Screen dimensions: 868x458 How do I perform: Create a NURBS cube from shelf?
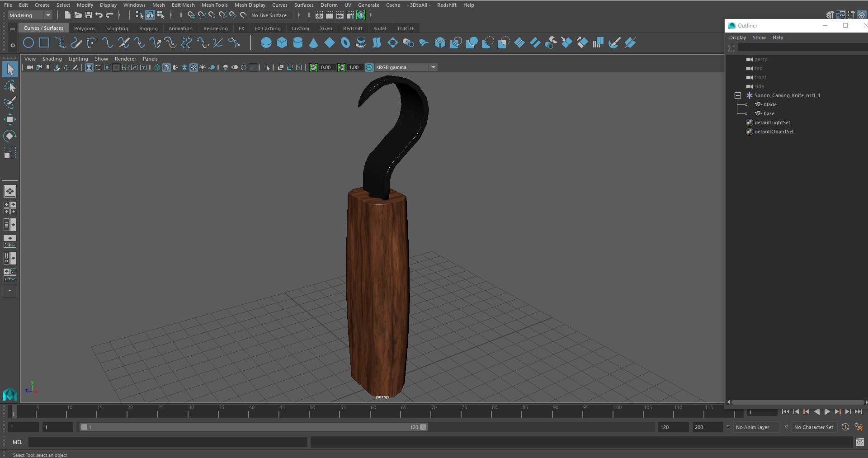pos(282,43)
